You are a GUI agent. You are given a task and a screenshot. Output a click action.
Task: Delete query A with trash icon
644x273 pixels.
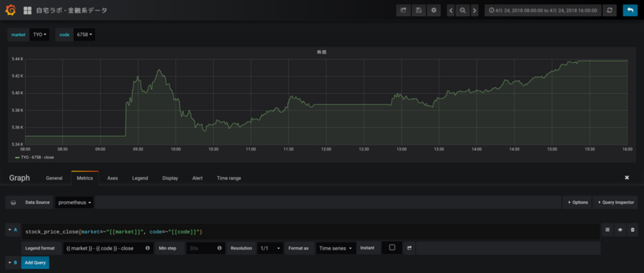[633, 230]
